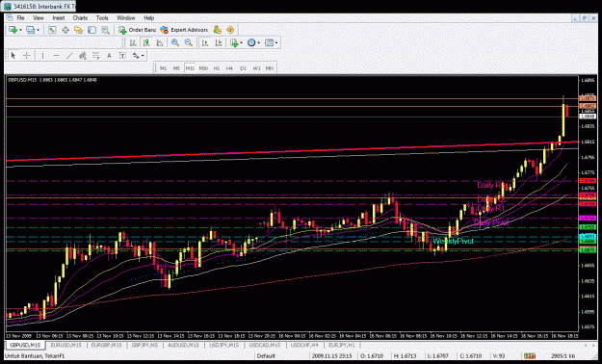Click the orange diamond icon in the toolbar
Screen dimensions: 602x364
(230, 30)
